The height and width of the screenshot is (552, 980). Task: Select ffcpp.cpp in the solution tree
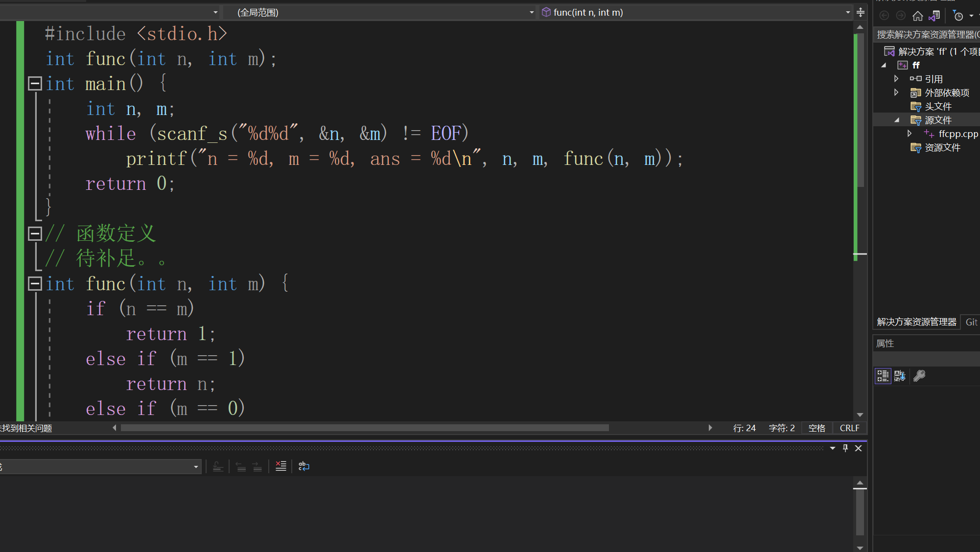(958, 134)
